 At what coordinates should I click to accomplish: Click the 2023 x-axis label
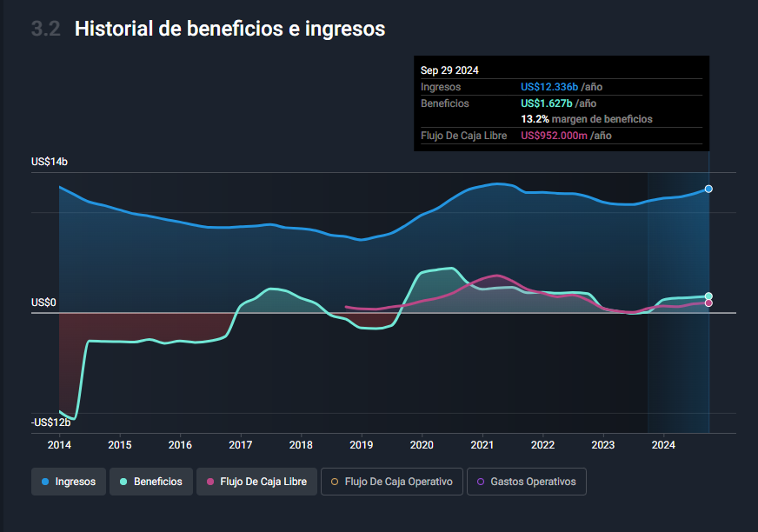602,445
